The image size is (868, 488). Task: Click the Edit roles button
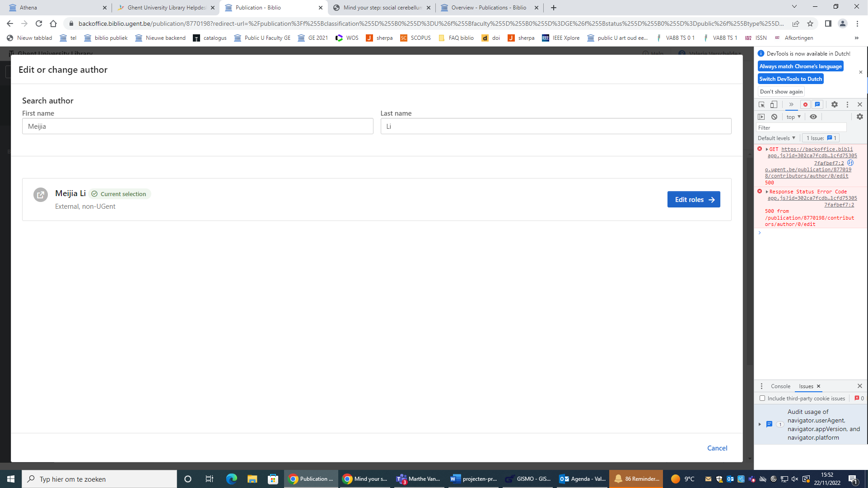pos(694,199)
